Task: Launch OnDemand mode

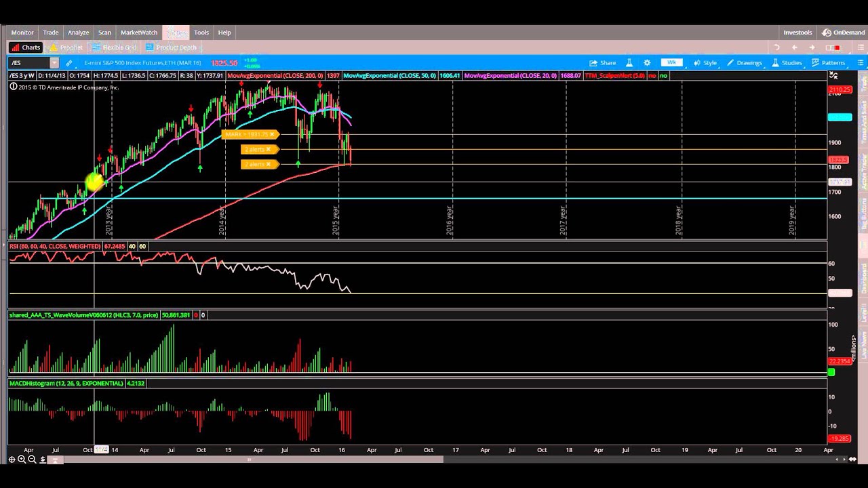Action: pos(844,33)
